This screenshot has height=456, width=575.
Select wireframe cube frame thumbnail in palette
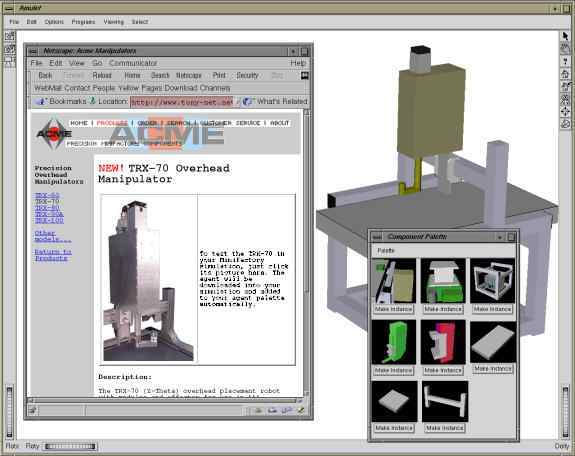click(492, 281)
